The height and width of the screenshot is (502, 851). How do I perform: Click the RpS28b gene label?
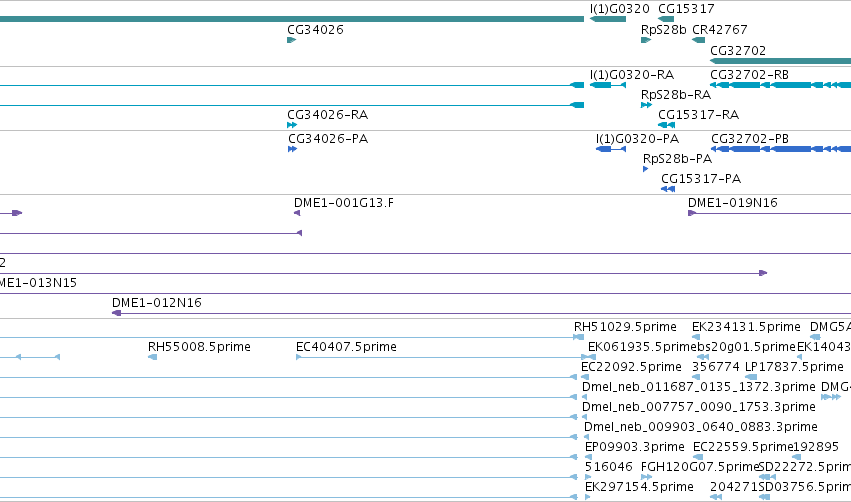pyautogui.click(x=663, y=29)
